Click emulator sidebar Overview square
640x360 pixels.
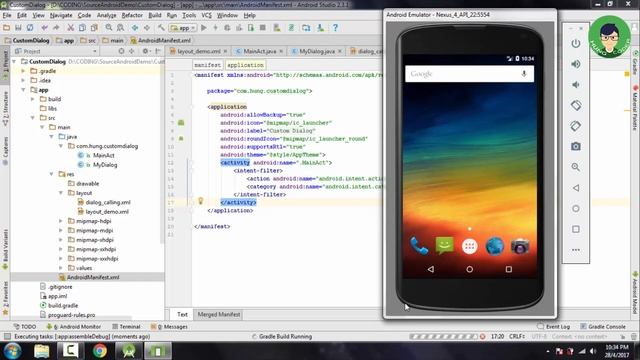pos(576,229)
